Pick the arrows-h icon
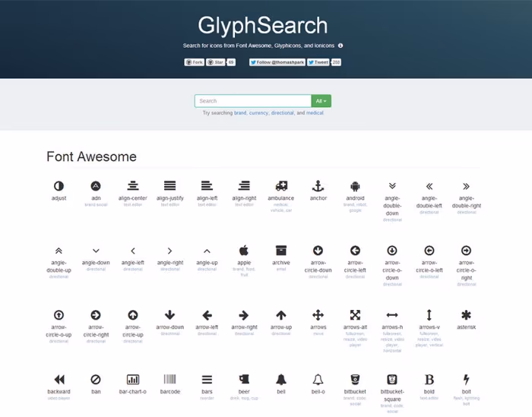This screenshot has width=532, height=417. [392, 315]
